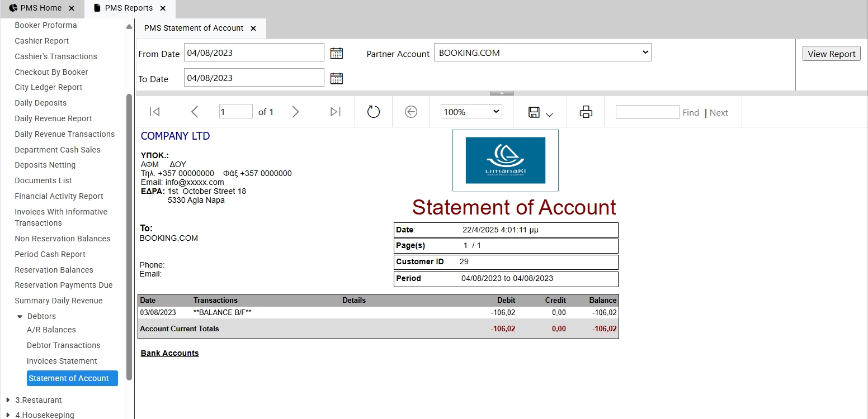Image resolution: width=868 pixels, height=419 pixels.
Task: Open Booker Proforma report
Action: point(46,25)
